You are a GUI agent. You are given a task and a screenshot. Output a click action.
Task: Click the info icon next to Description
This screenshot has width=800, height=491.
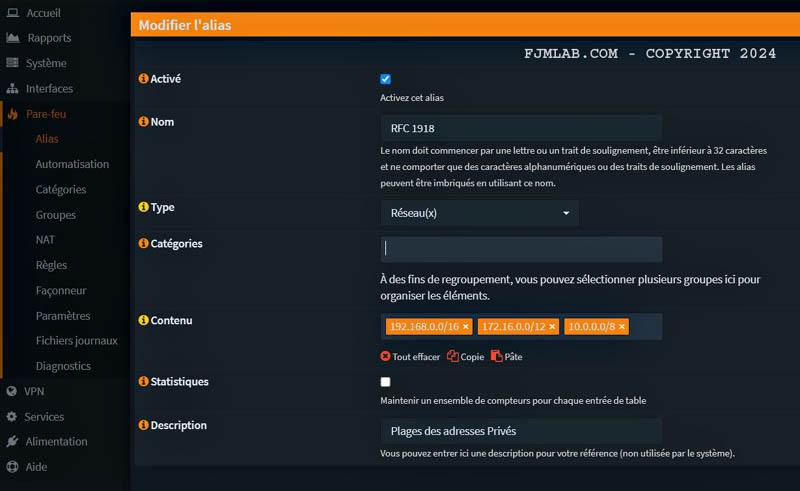tap(143, 426)
